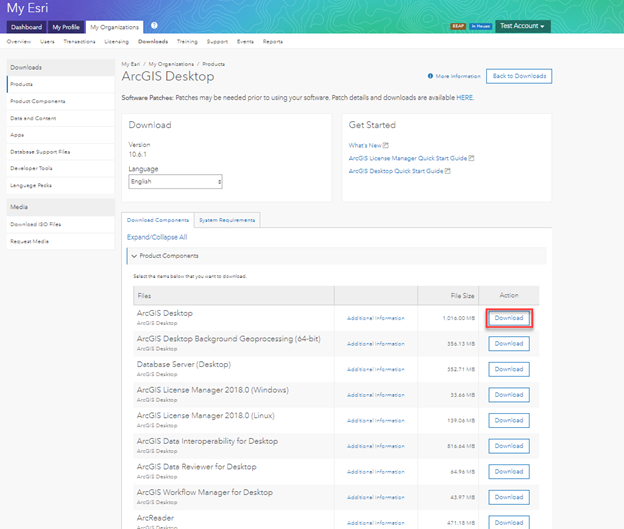Switch to the Dashboard tab
The image size is (624, 529).
(26, 27)
